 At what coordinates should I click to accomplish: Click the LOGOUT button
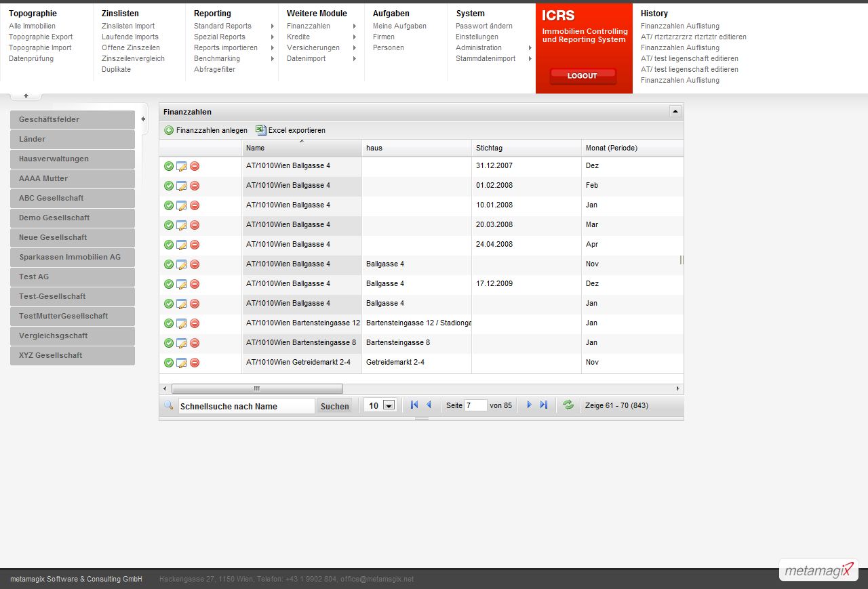(x=583, y=76)
